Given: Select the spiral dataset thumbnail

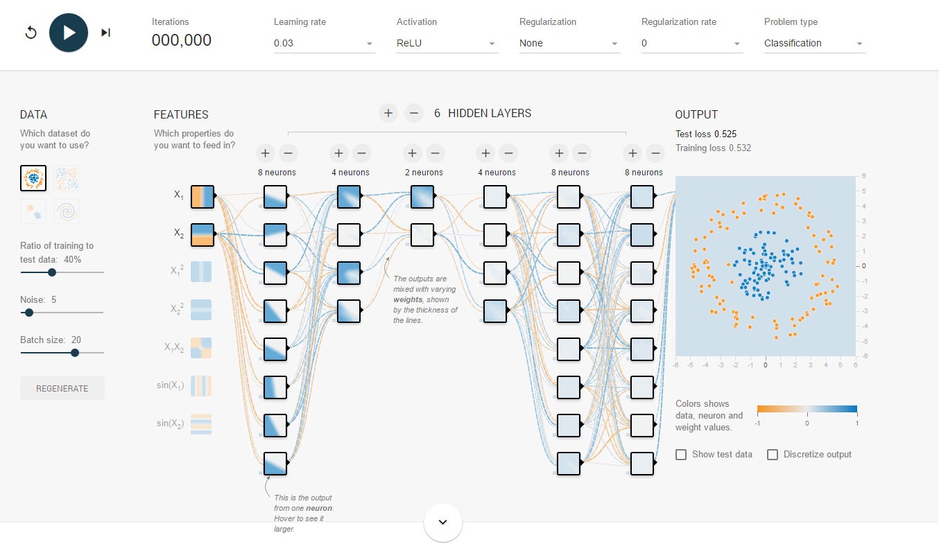Looking at the screenshot, I should tap(67, 211).
